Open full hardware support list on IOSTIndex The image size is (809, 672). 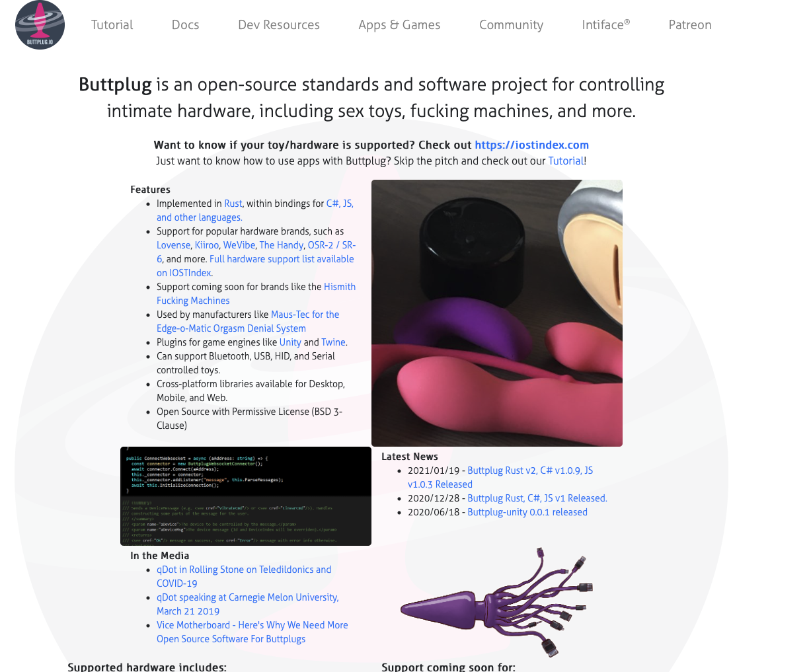(x=255, y=266)
